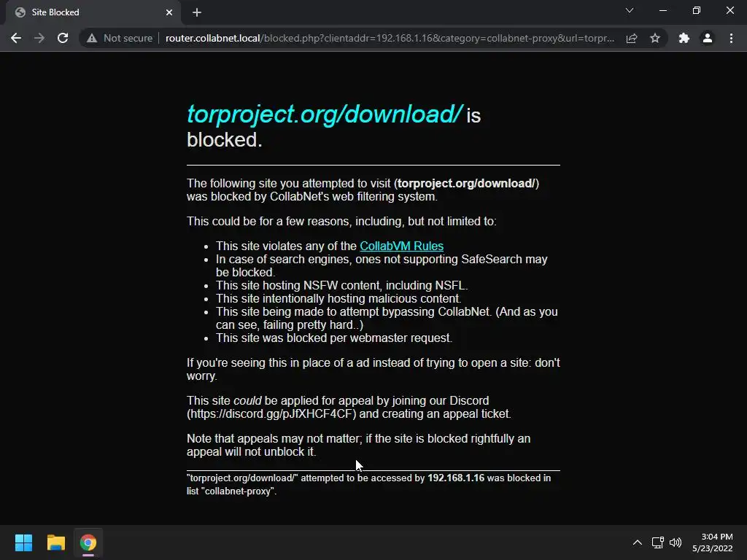This screenshot has width=747, height=560.
Task: Click the Discord invite URL text
Action: (x=271, y=414)
